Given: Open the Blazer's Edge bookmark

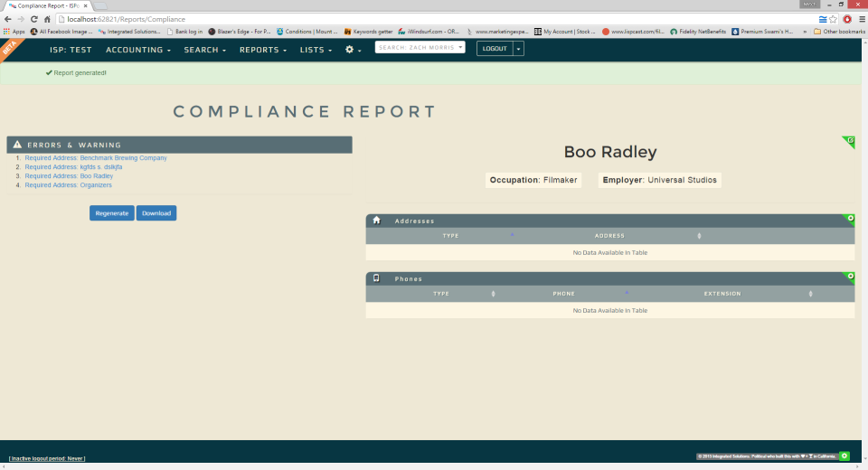Looking at the screenshot, I should click(239, 32).
